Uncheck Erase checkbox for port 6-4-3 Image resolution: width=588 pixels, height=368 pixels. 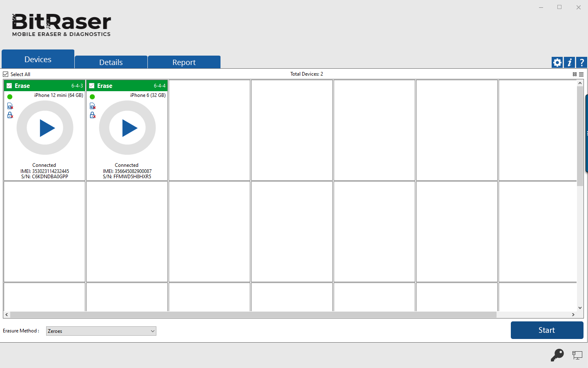click(9, 86)
